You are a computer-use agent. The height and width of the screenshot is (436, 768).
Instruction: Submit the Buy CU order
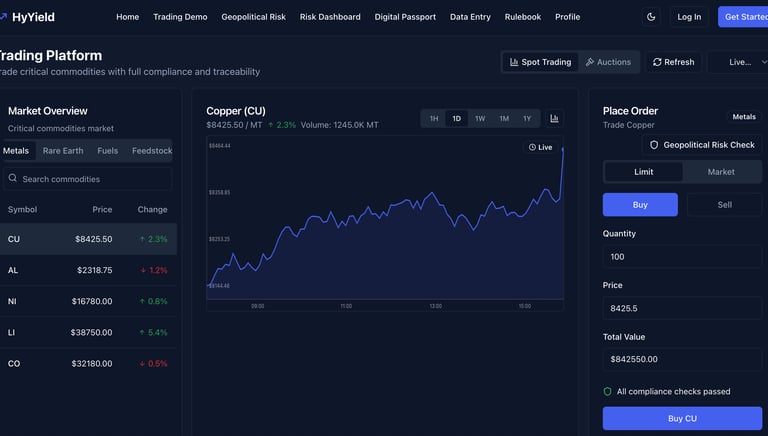coord(682,418)
